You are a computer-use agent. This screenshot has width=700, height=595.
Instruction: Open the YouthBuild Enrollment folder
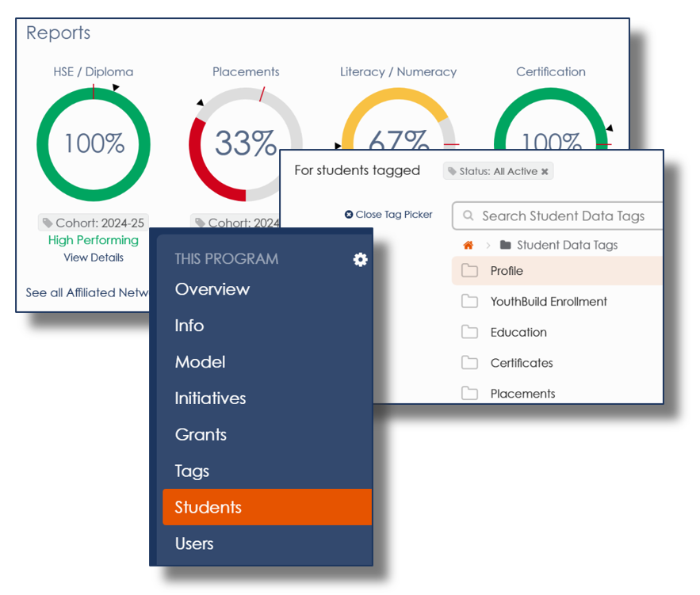point(557,302)
